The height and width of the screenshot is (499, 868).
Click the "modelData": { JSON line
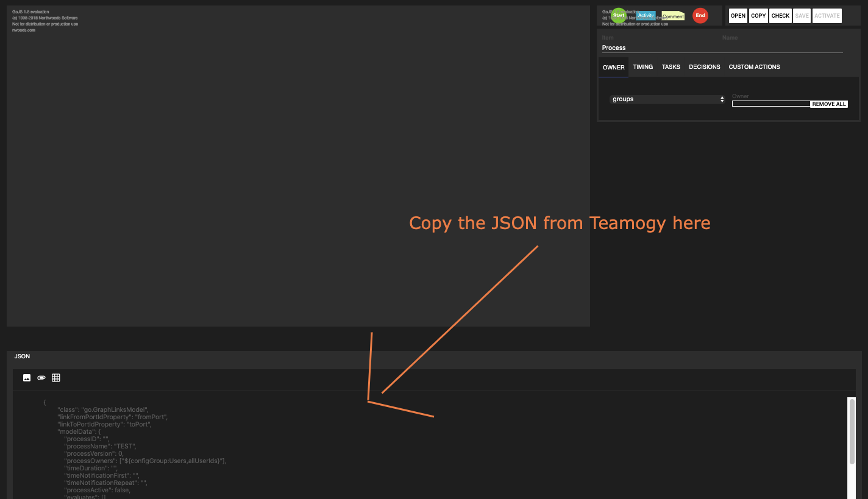click(x=79, y=431)
